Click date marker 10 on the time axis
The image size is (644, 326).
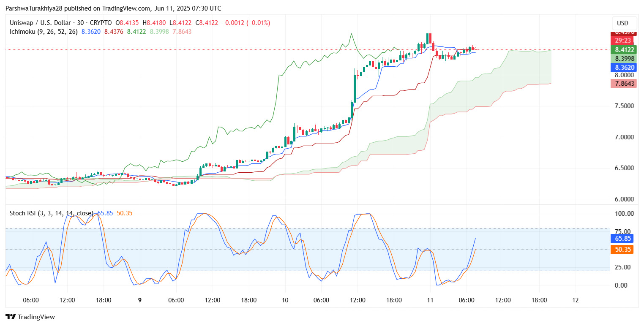tap(285, 300)
